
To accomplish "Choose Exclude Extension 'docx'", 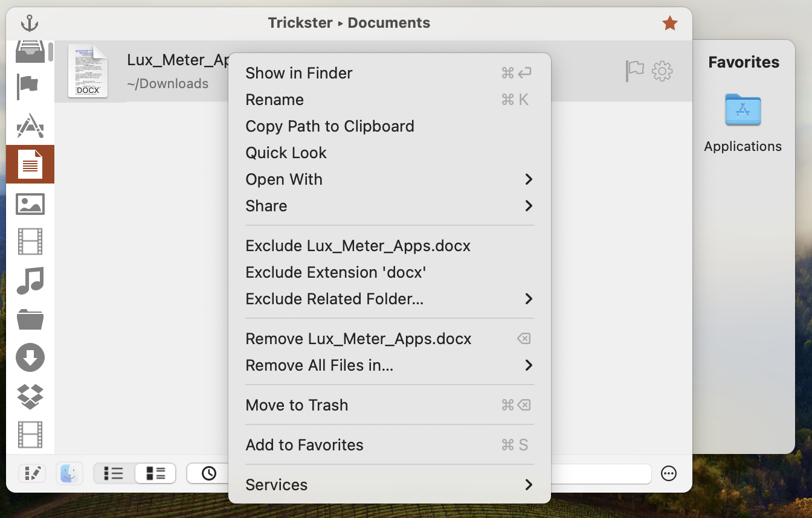I will click(x=390, y=272).
